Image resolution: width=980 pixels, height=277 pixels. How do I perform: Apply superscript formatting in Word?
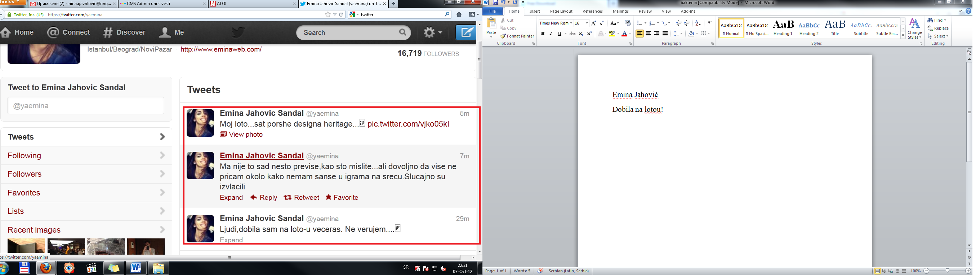click(x=589, y=34)
